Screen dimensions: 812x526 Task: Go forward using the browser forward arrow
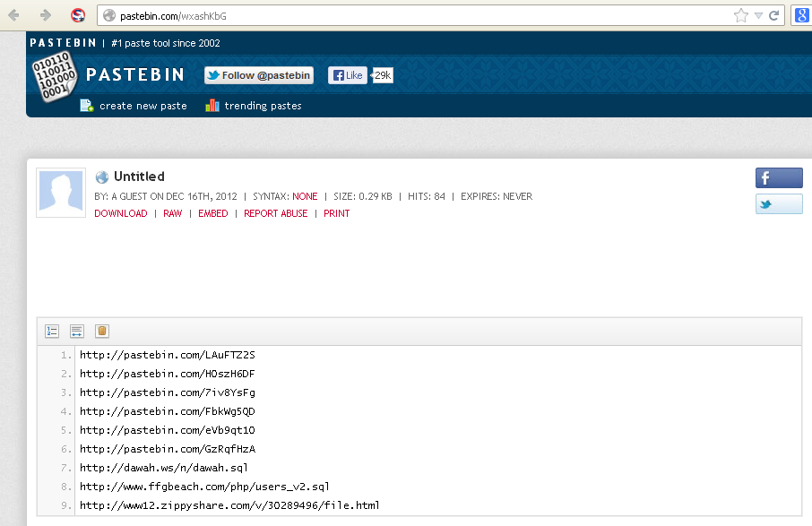[x=46, y=15]
